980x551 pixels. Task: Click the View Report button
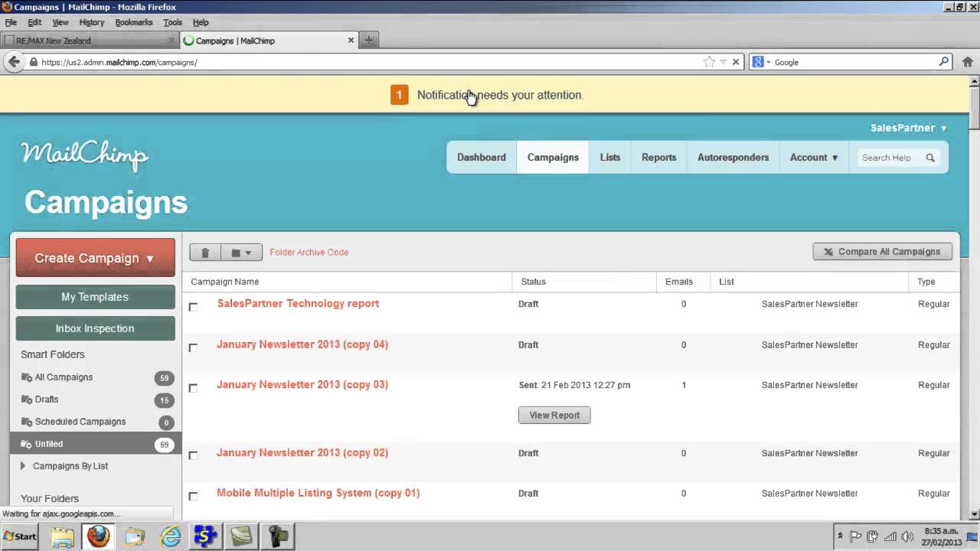coord(554,415)
